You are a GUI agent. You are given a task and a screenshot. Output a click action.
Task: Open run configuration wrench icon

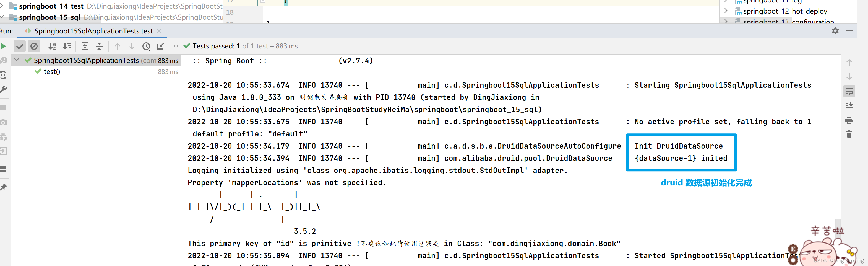[x=4, y=89]
